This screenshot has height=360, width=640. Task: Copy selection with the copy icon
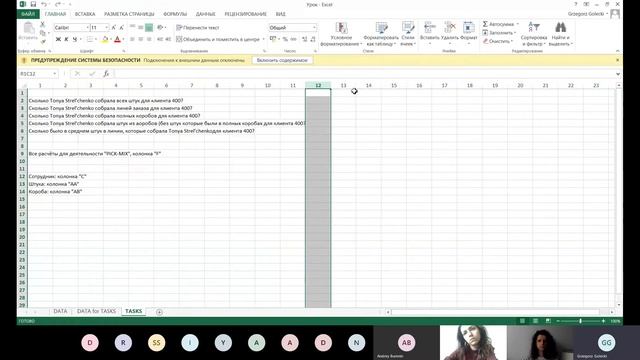(x=42, y=33)
